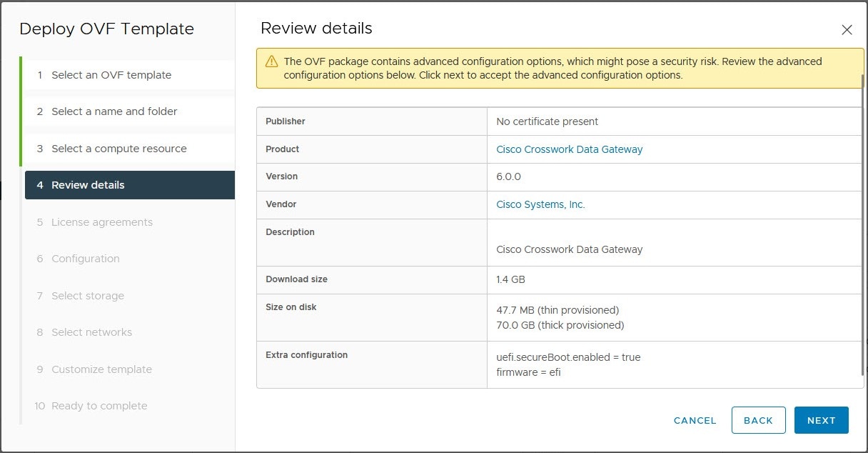Open the Cisco Systems, Inc. vendor link
This screenshot has height=453, width=868.
540,204
